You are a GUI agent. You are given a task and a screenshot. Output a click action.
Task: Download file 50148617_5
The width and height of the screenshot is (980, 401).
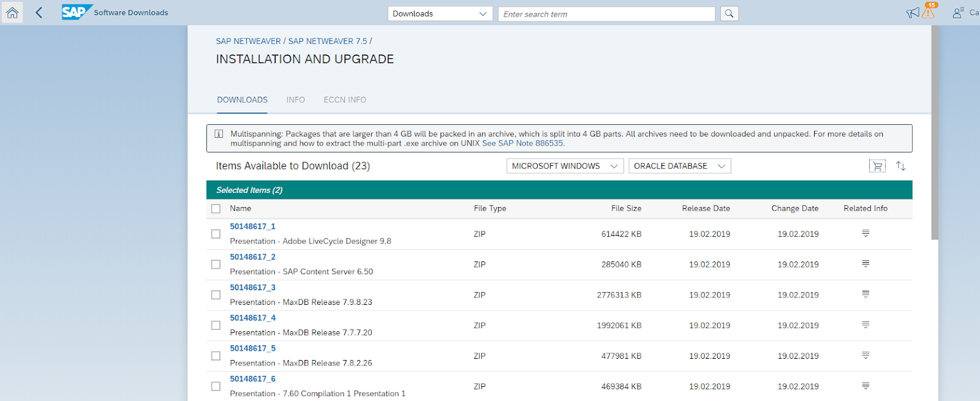[252, 348]
